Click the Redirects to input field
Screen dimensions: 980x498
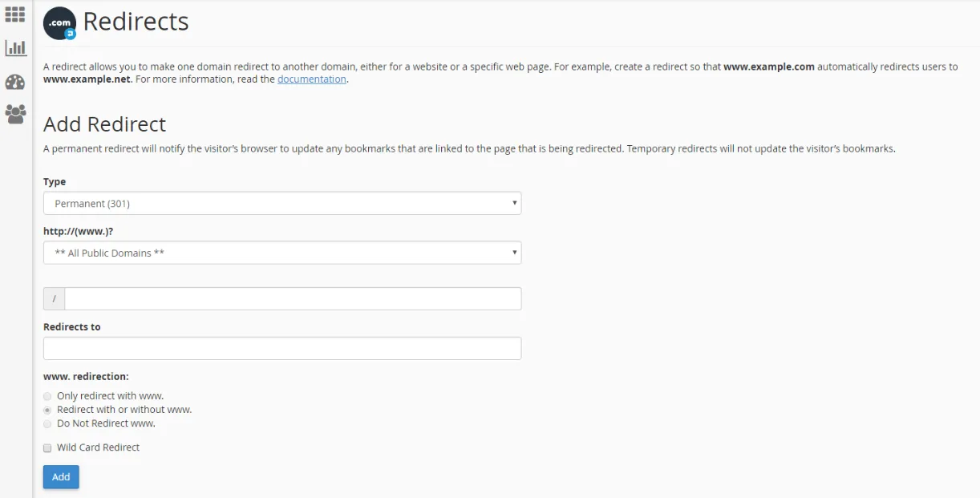(281, 348)
